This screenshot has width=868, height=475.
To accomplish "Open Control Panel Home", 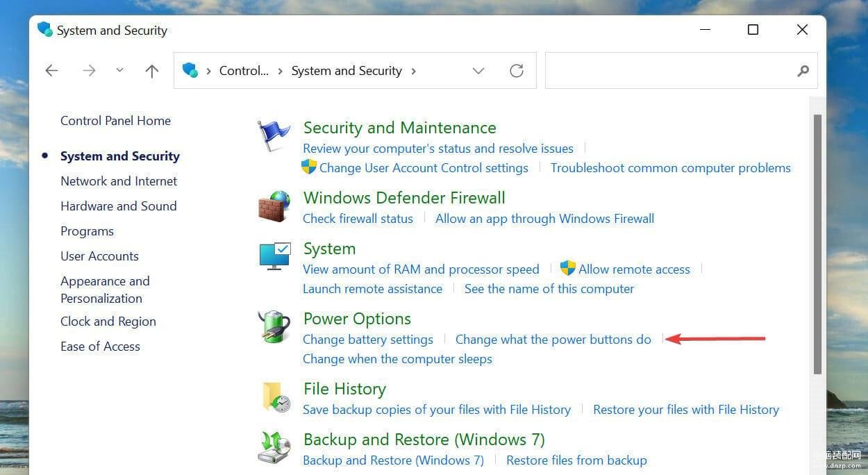I will [115, 120].
